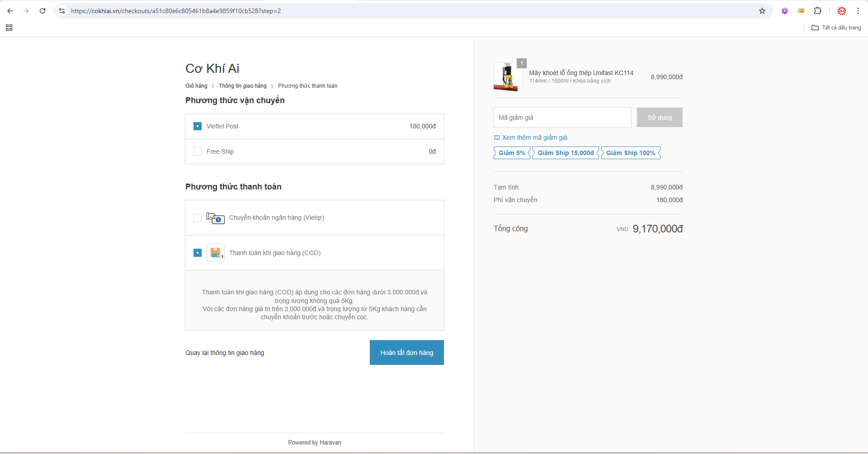Go to Thông tin giao hàng breadcrumb
The image size is (868, 454).
pyautogui.click(x=243, y=86)
